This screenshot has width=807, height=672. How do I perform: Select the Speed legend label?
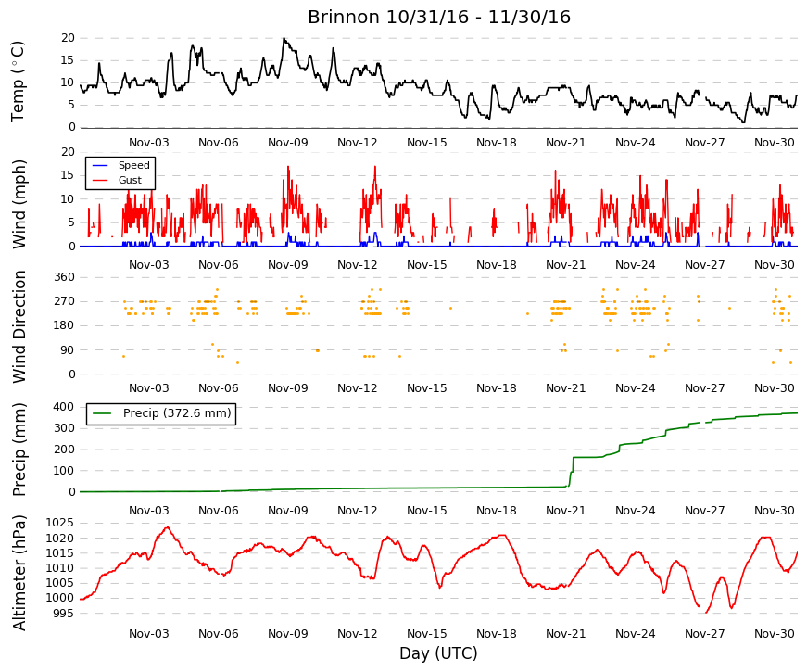(x=133, y=165)
